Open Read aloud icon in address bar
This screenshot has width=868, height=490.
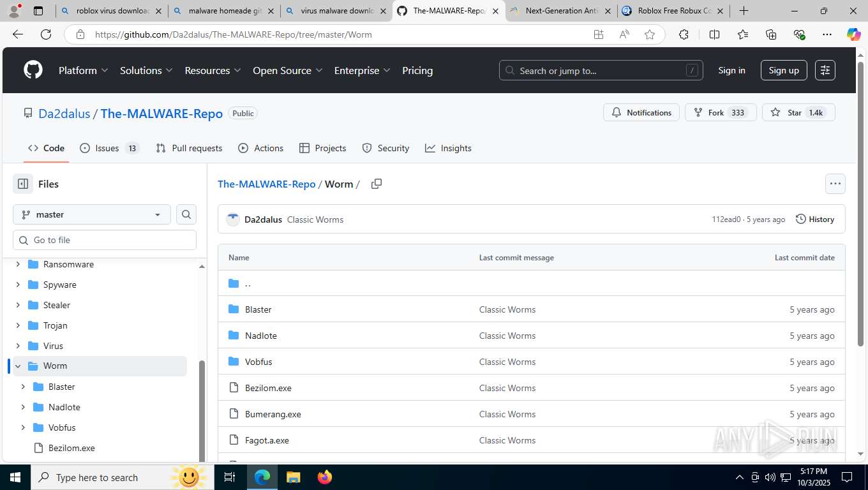pyautogui.click(x=624, y=34)
